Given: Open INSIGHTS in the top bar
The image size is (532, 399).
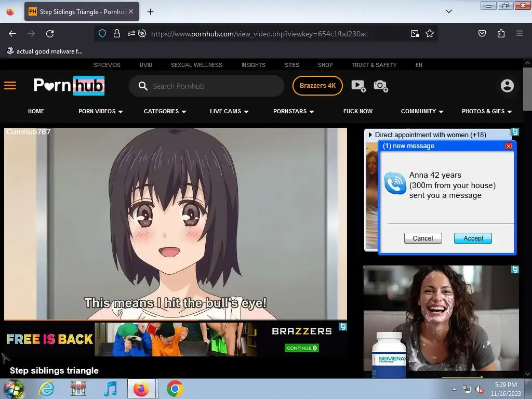Looking at the screenshot, I should pos(254,65).
